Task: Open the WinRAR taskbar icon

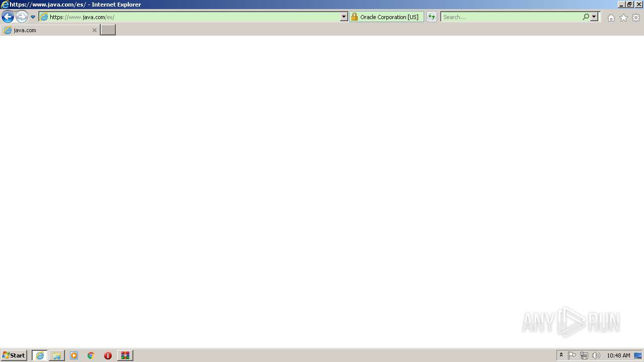Action: coord(125,355)
